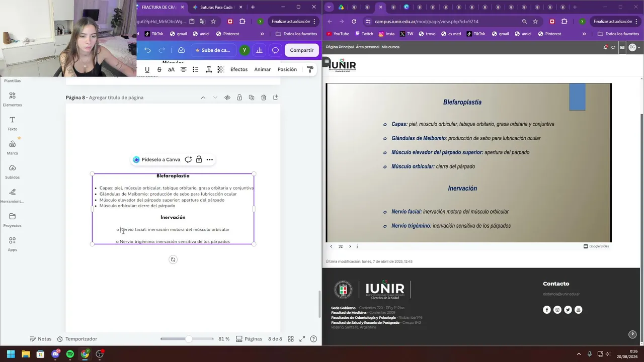Go to the next slide in the Google Slides embed

pyautogui.click(x=350, y=246)
